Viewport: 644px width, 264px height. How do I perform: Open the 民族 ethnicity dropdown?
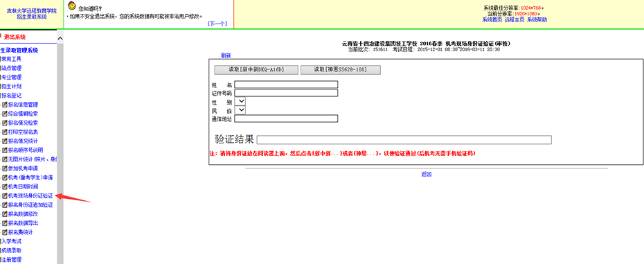240,110
